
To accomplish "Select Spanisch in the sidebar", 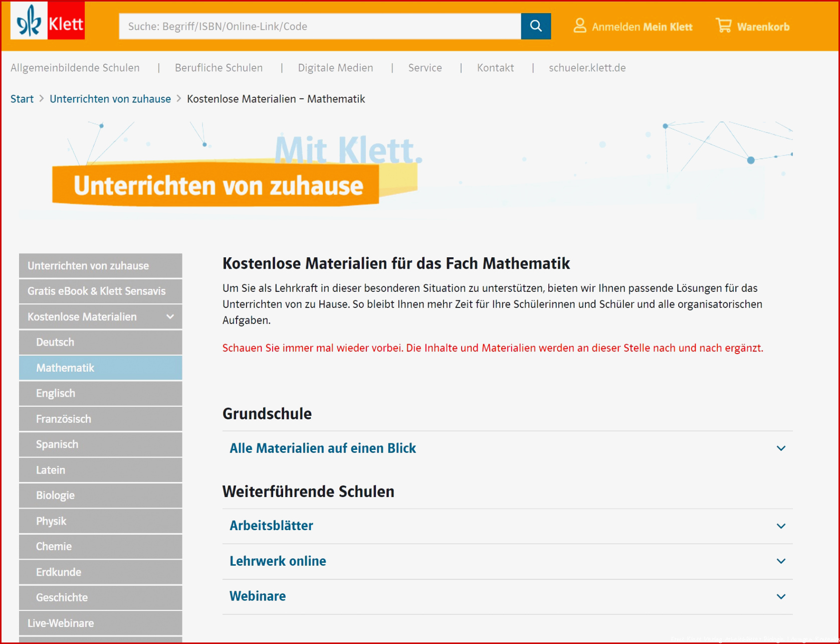I will pyautogui.click(x=100, y=444).
